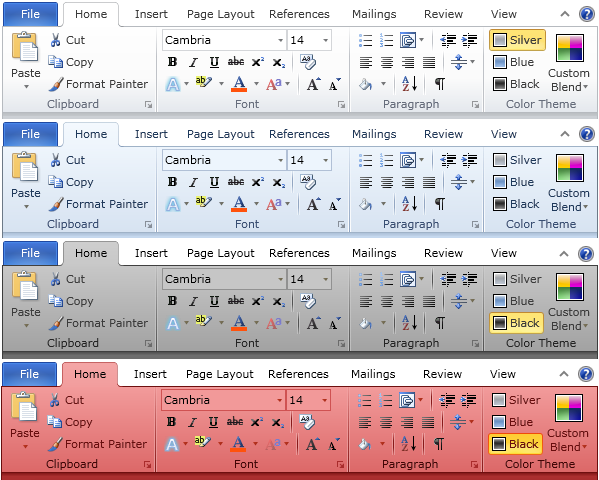Click Cut in the light silver ribbon
The height and width of the screenshot is (480, 599).
(x=67, y=40)
